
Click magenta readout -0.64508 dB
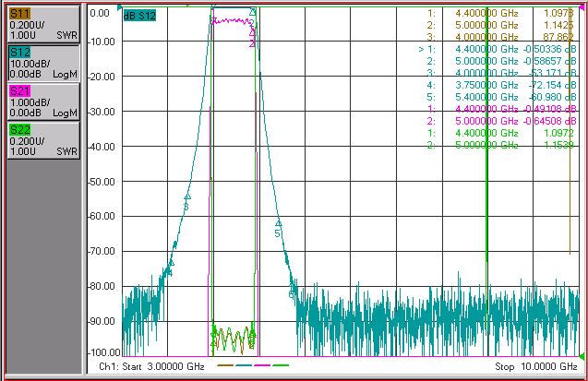550,121
